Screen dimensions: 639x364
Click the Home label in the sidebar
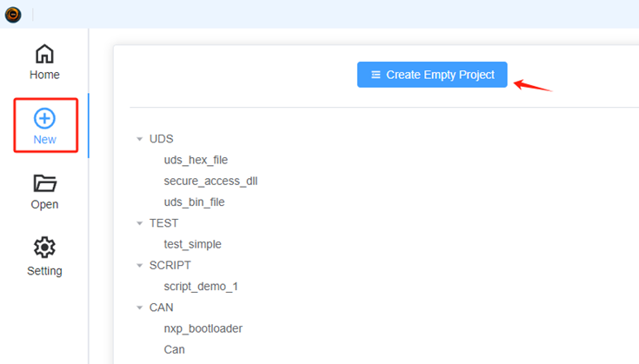click(x=44, y=75)
